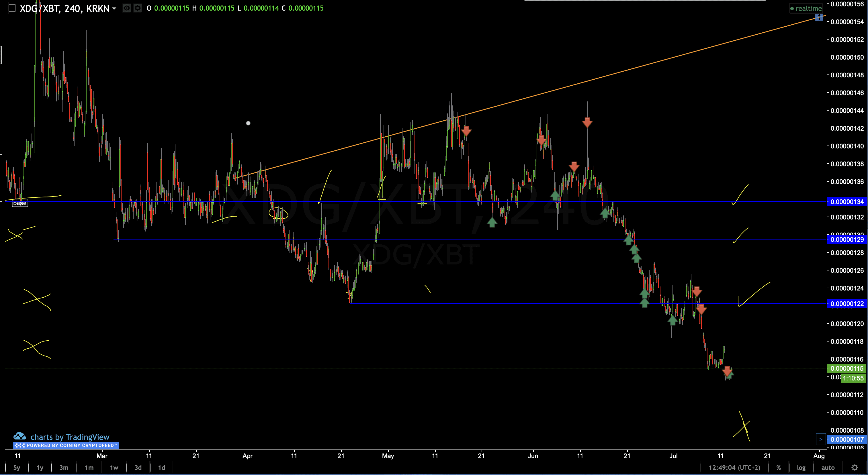Click the 0.00000126 price axis label

(x=847, y=270)
